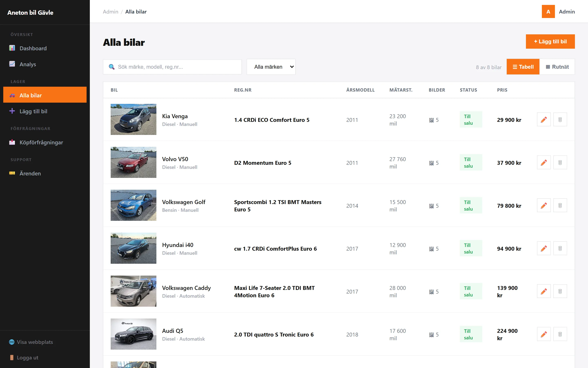The width and height of the screenshot is (588, 368).
Task: Open the Kia Venga car thumbnail
Action: click(x=133, y=119)
